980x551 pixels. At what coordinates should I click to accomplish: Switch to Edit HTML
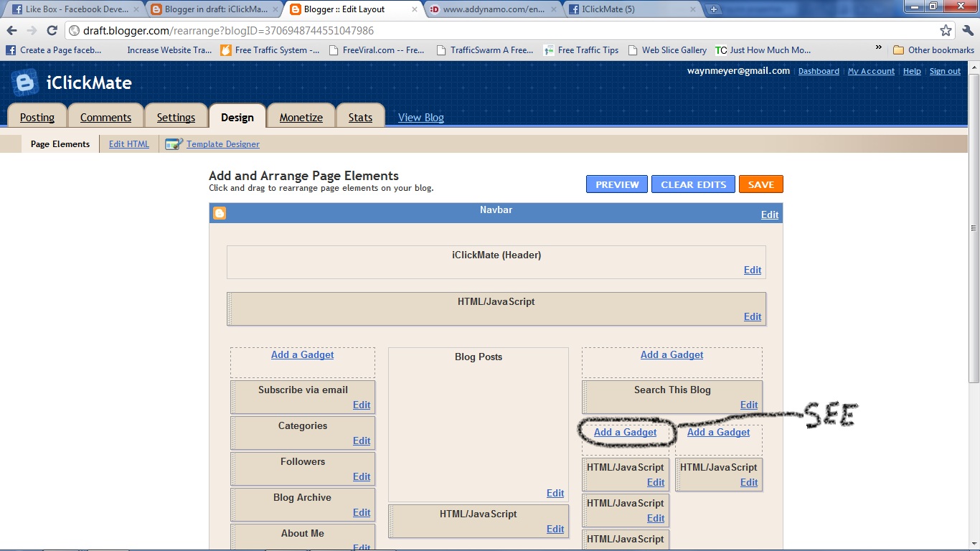point(129,144)
